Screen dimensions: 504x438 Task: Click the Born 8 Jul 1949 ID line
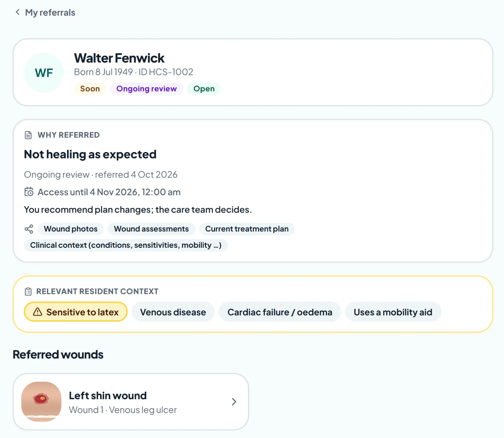[x=134, y=72]
